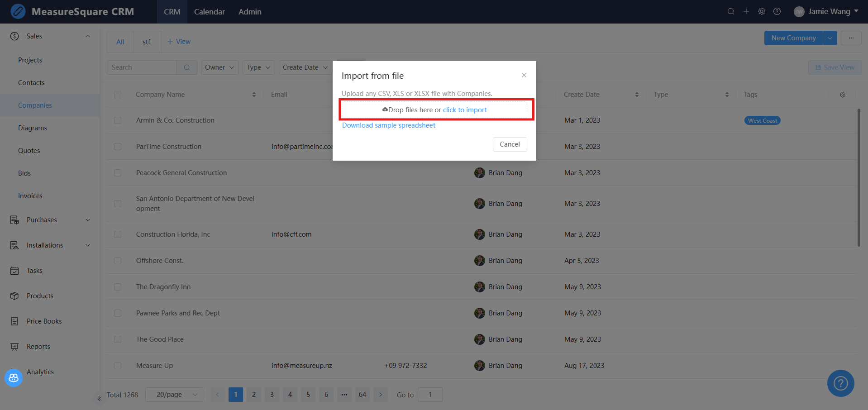
Task: Close the Import from file dialog
Action: (x=524, y=75)
